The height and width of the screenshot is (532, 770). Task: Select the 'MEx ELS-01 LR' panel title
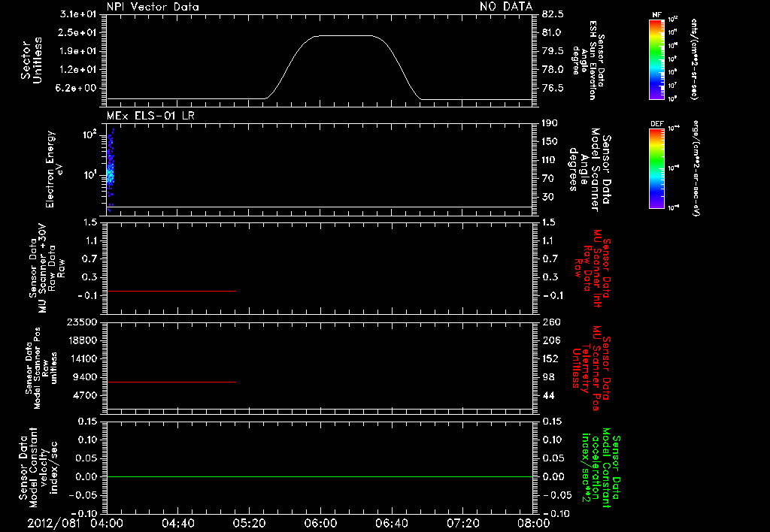point(150,116)
